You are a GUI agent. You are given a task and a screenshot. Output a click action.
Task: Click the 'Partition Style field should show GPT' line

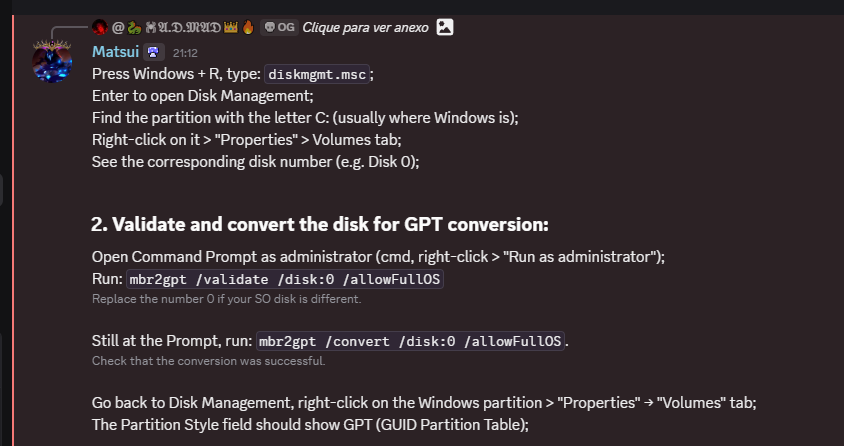(310, 424)
